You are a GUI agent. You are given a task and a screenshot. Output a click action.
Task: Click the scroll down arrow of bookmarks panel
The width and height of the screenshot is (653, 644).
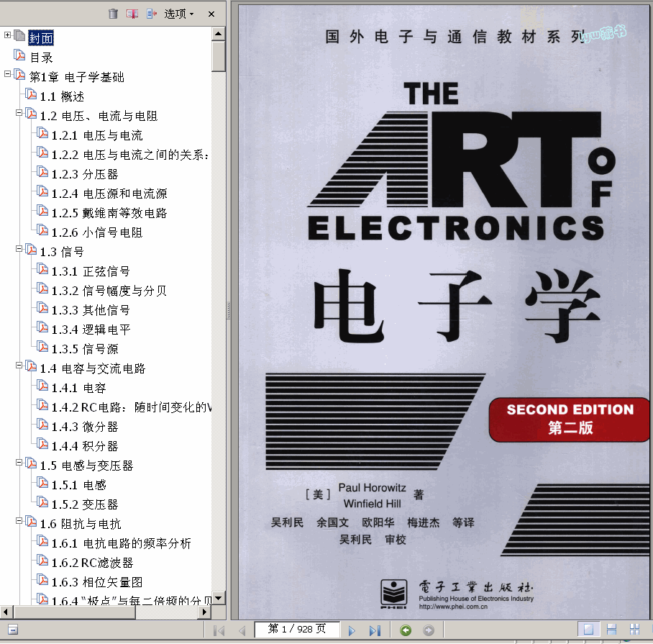(x=218, y=598)
